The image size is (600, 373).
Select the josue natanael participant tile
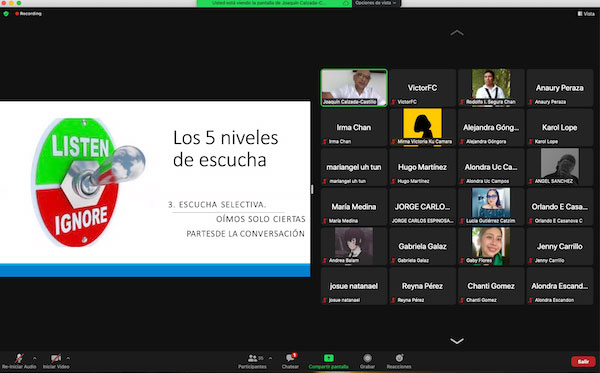click(x=354, y=286)
